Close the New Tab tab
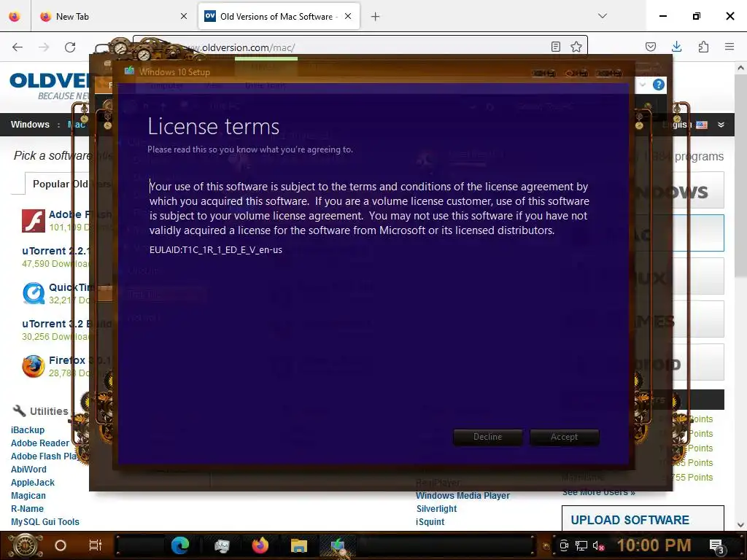 [184, 16]
